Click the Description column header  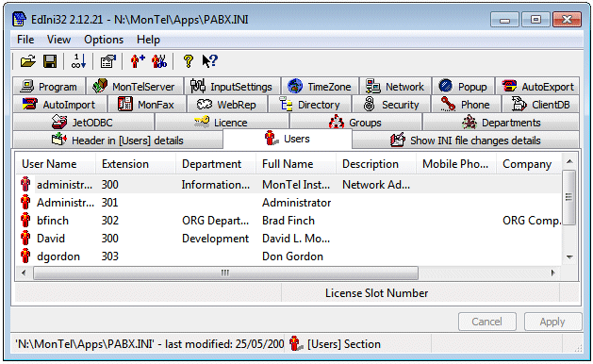click(x=376, y=164)
